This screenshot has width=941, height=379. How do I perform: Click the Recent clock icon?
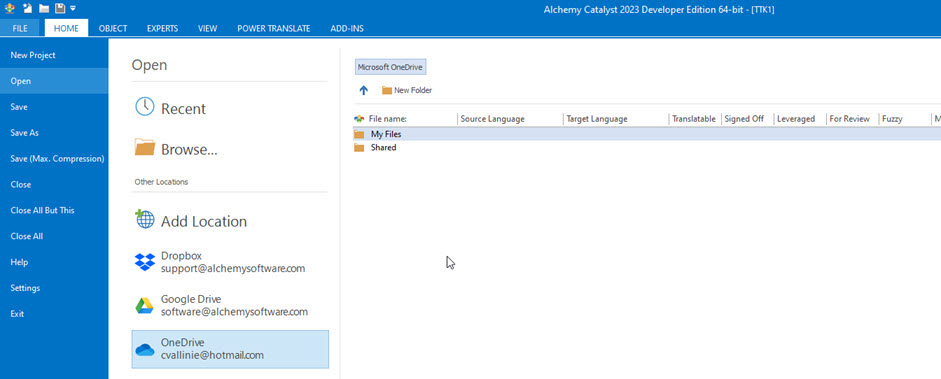click(145, 107)
